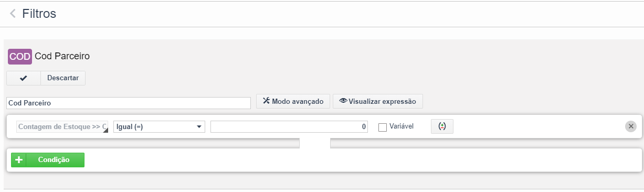Enable the Variável checkbox
This screenshot has width=644, height=192.
(383, 127)
